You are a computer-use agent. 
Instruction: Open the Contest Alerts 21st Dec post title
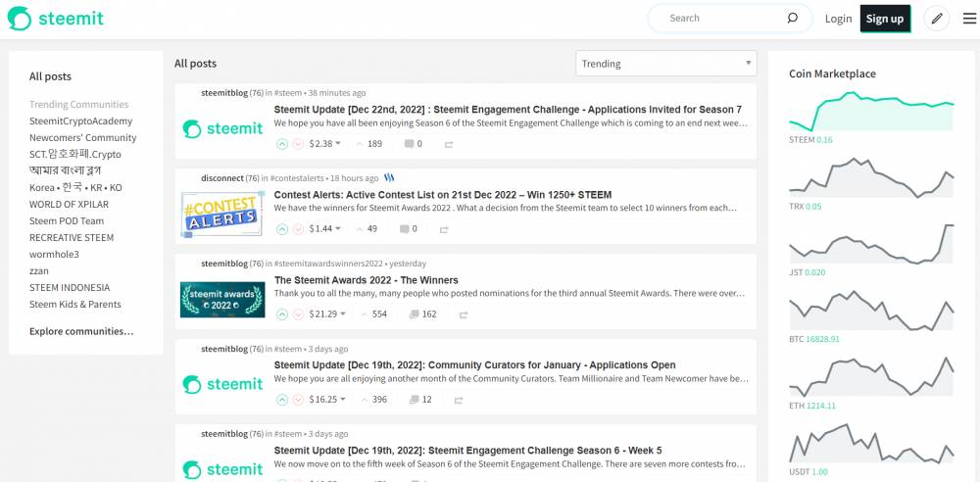click(443, 194)
